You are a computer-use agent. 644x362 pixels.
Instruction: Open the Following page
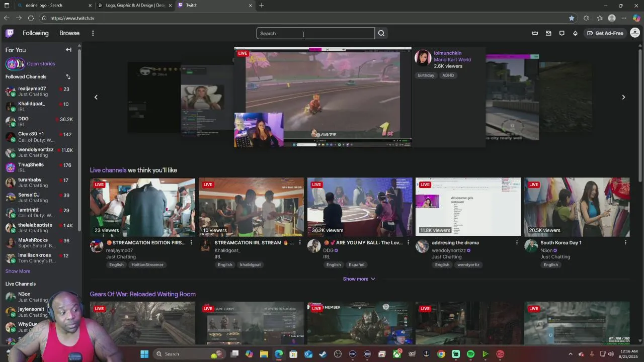[36, 33]
